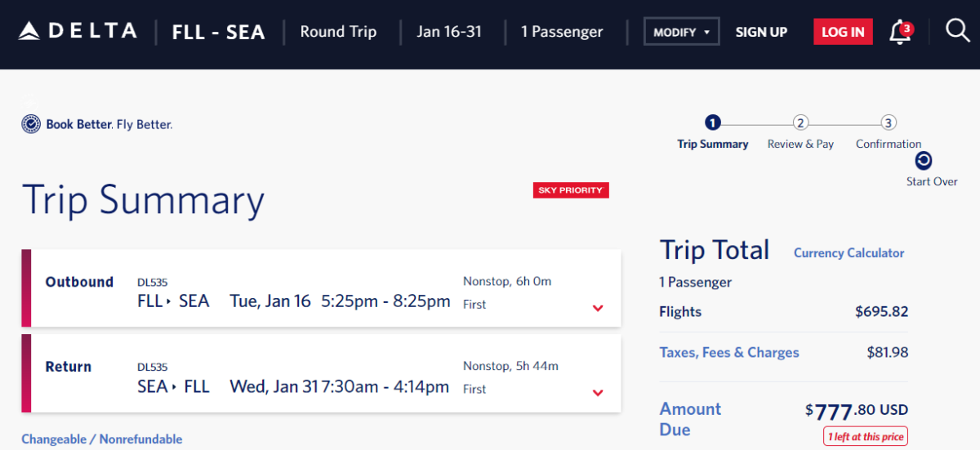Viewport: 980px width, 450px height.
Task: Open the notifications bell icon
Action: [x=899, y=33]
